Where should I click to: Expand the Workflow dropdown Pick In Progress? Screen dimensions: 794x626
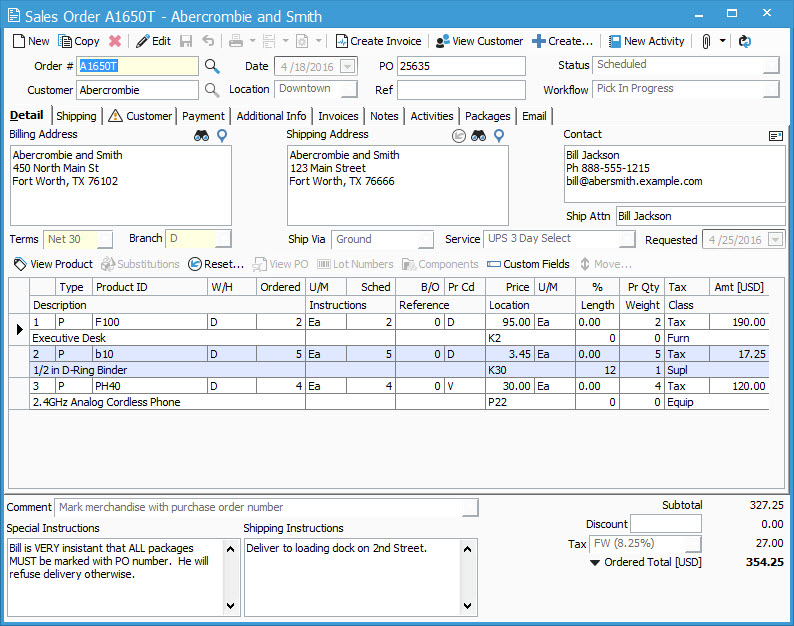pyautogui.click(x=771, y=90)
